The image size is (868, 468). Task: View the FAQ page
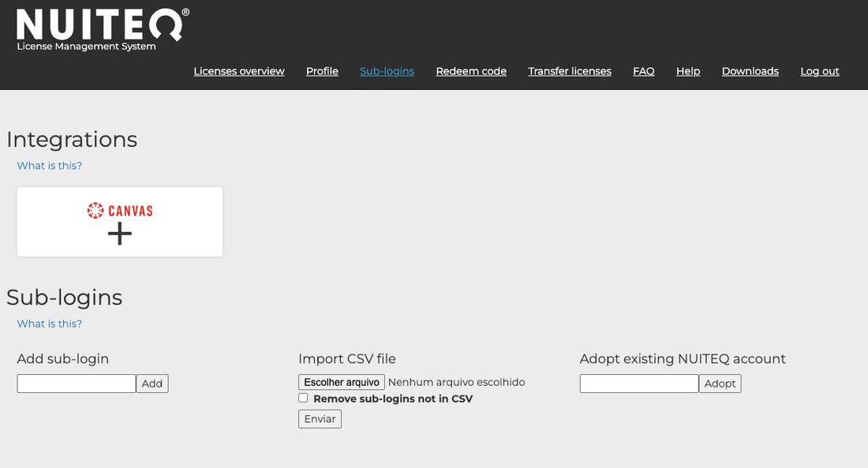[643, 71]
